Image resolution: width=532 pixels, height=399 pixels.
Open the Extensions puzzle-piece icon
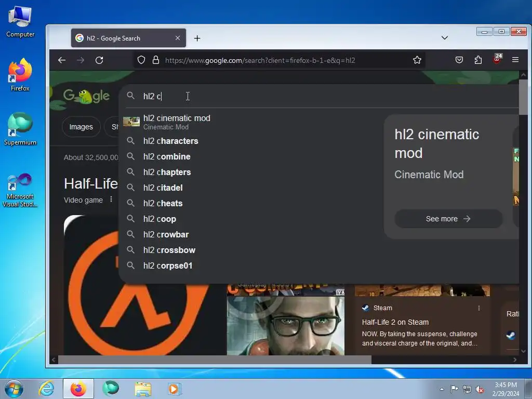[x=478, y=60]
